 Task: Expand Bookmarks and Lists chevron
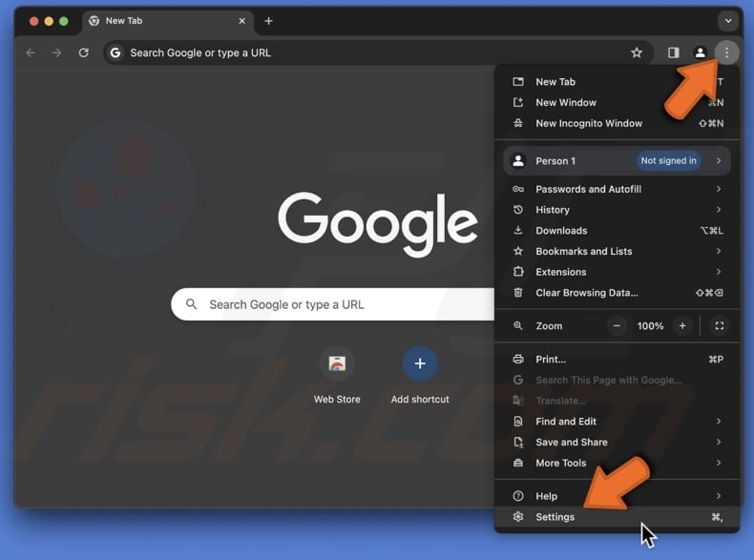coord(719,251)
